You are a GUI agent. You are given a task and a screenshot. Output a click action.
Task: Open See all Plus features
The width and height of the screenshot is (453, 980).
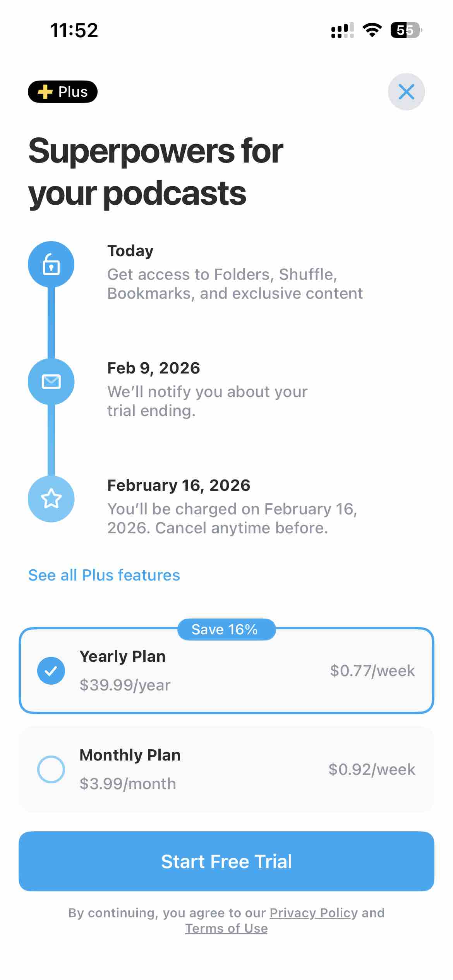pos(104,575)
